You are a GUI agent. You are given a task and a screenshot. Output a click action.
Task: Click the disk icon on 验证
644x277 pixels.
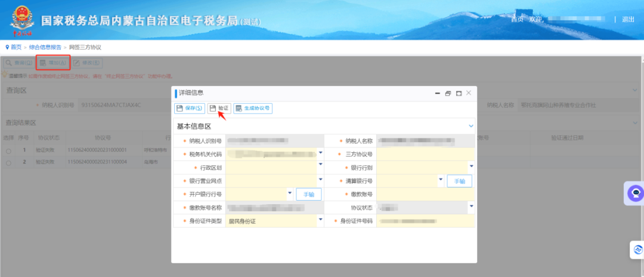213,109
